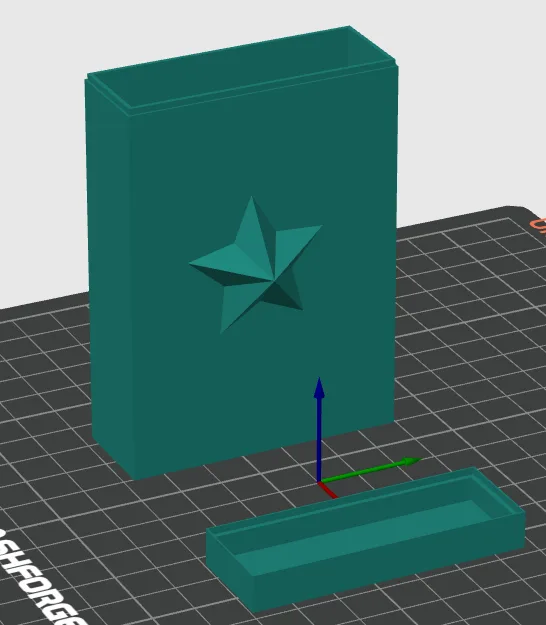Select the flat lid model on the plate

click(x=365, y=538)
